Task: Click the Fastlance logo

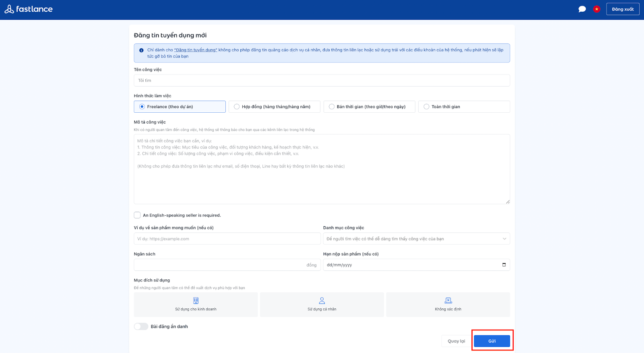Action: coord(29,9)
